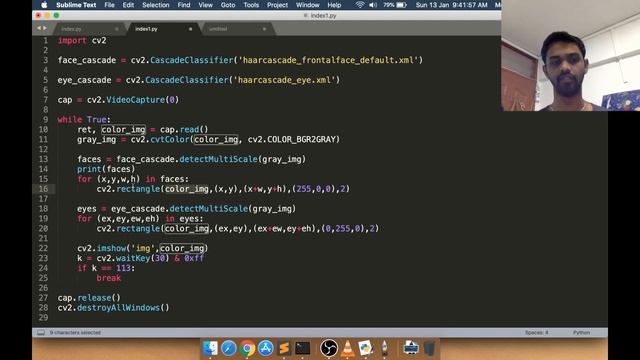This screenshot has height=360, width=640.
Task: Click line number 29 in the gutter
Action: (43, 318)
